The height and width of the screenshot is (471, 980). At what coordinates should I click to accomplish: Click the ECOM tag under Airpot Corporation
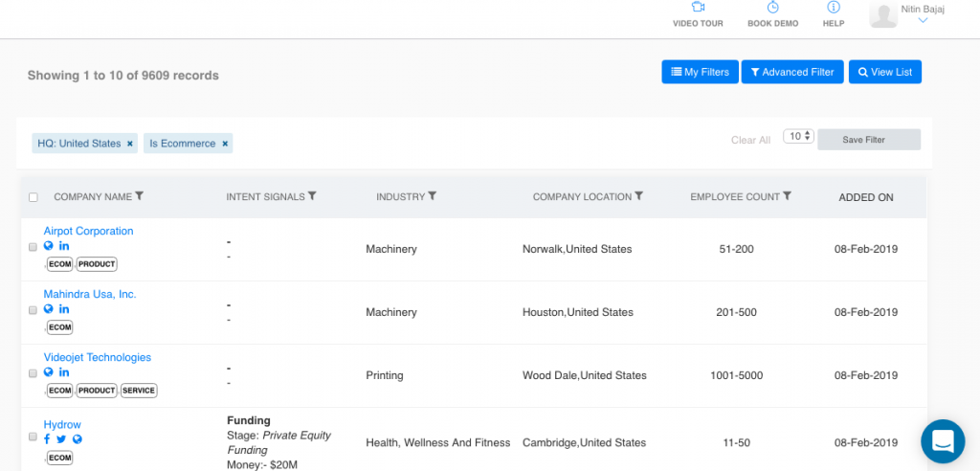(x=60, y=264)
